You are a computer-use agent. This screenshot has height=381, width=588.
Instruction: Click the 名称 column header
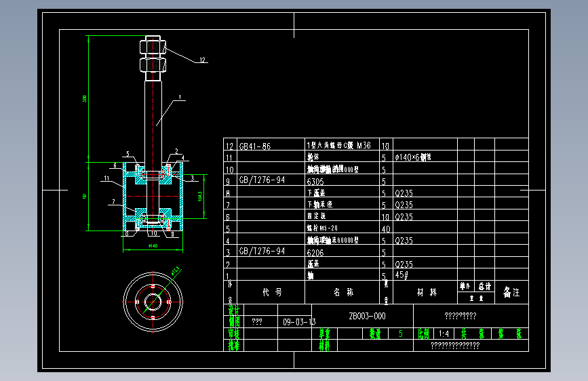point(343,292)
